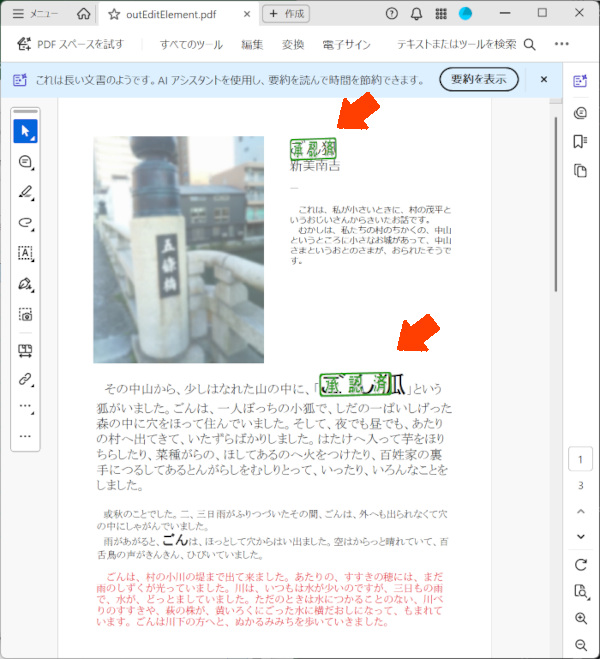
Task: Select the text box A tool
Action: click(25, 253)
